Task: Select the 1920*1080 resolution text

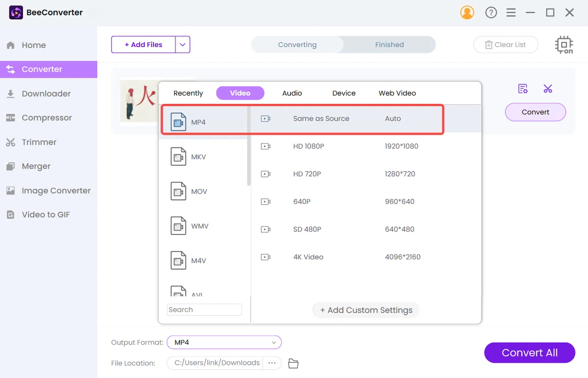Action: (x=402, y=146)
